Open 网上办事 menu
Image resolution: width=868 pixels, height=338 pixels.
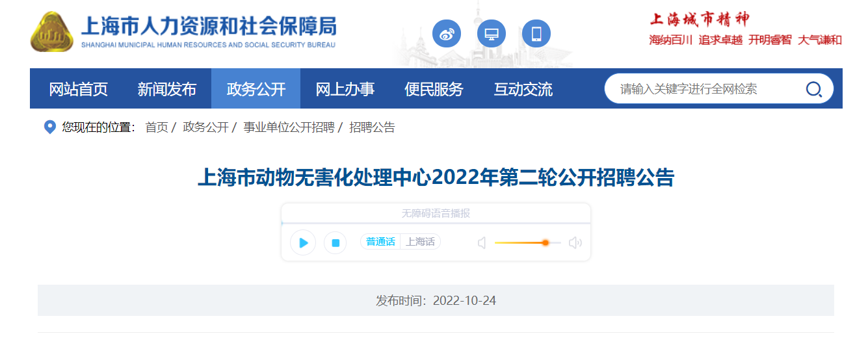345,89
